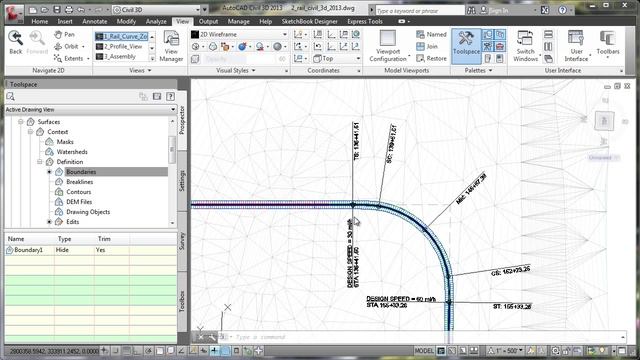Open the Annotate ribbon tab
Viewport: 640px width, 360px height.
pos(95,21)
